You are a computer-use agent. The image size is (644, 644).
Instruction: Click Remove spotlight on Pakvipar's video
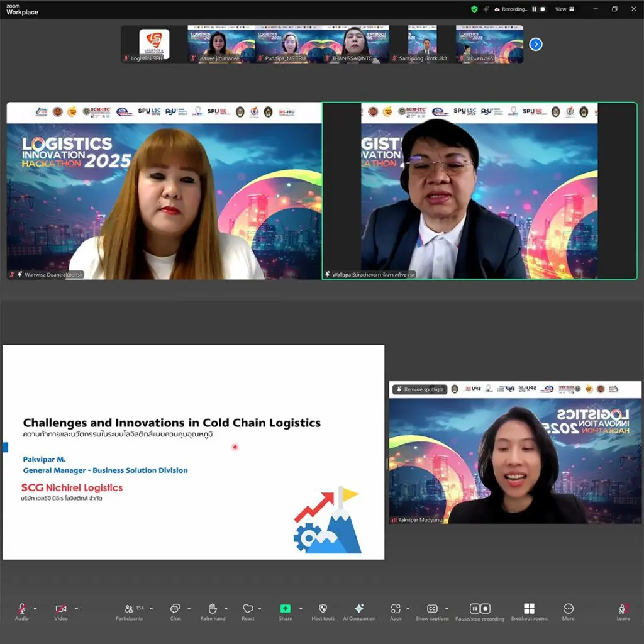419,389
